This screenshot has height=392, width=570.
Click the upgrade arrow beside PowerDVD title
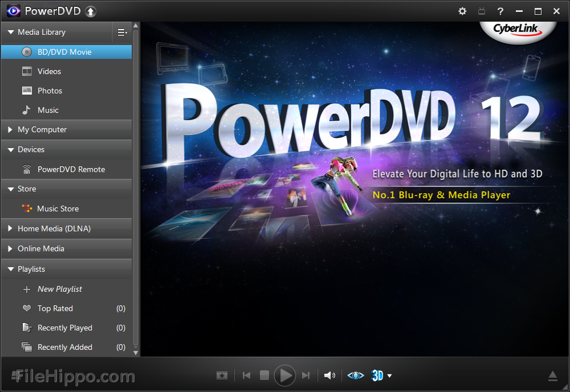pos(91,11)
